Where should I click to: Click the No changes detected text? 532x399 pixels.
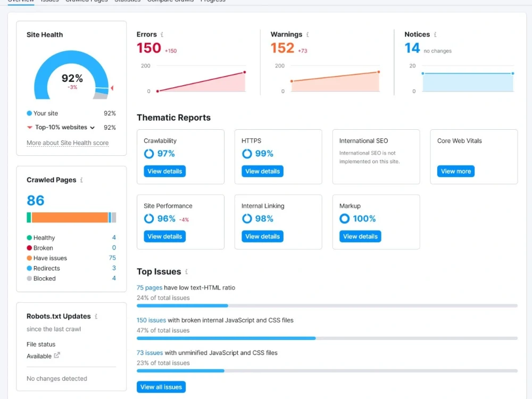click(x=57, y=379)
